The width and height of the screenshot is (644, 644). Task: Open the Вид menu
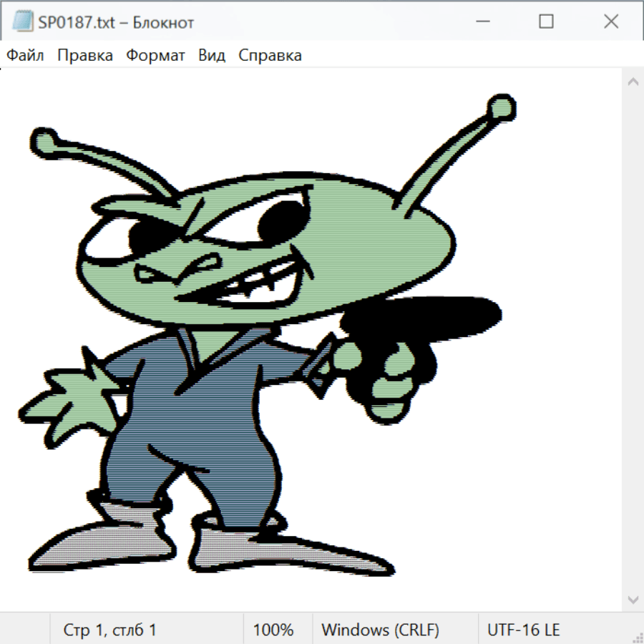click(212, 56)
